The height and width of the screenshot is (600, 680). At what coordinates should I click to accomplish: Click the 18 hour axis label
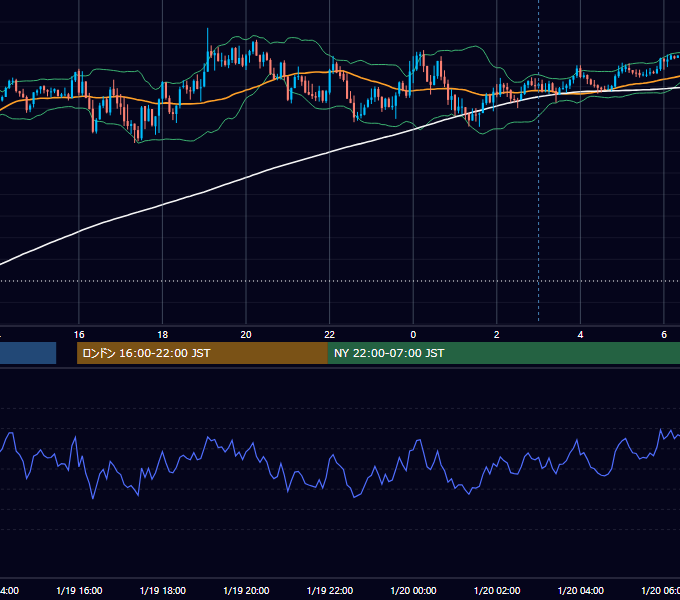click(x=163, y=335)
